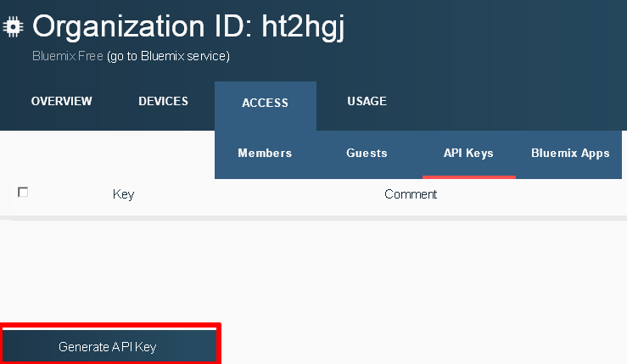
Task: Select the API Keys sub-tab
Action: pyautogui.click(x=468, y=154)
